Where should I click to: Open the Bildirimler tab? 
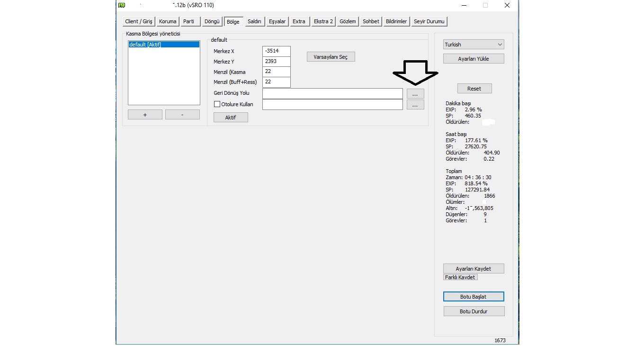(x=396, y=21)
